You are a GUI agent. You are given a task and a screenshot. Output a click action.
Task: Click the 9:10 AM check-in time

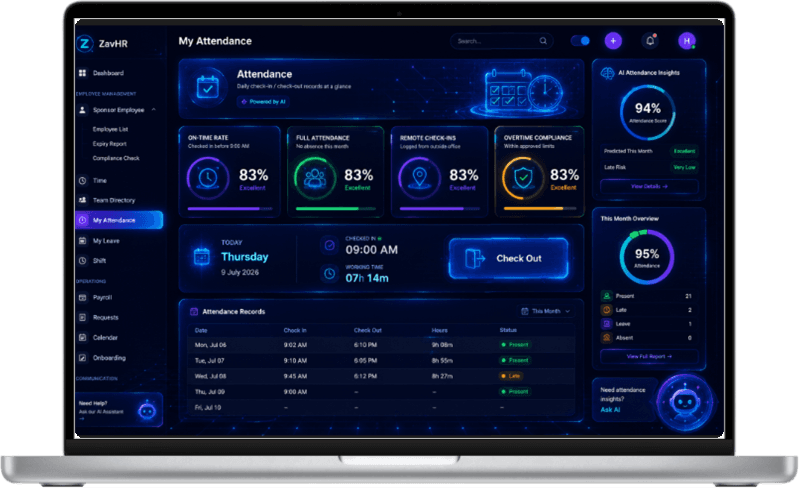click(295, 361)
